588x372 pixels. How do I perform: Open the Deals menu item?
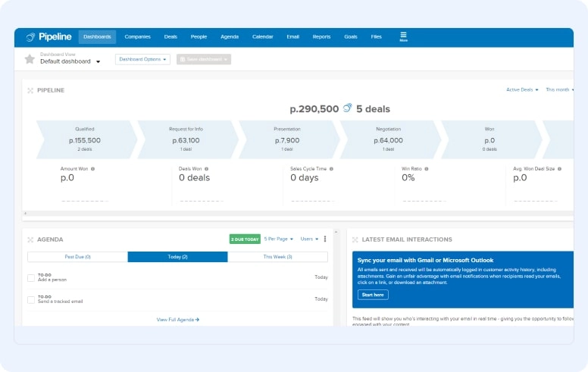click(x=170, y=37)
